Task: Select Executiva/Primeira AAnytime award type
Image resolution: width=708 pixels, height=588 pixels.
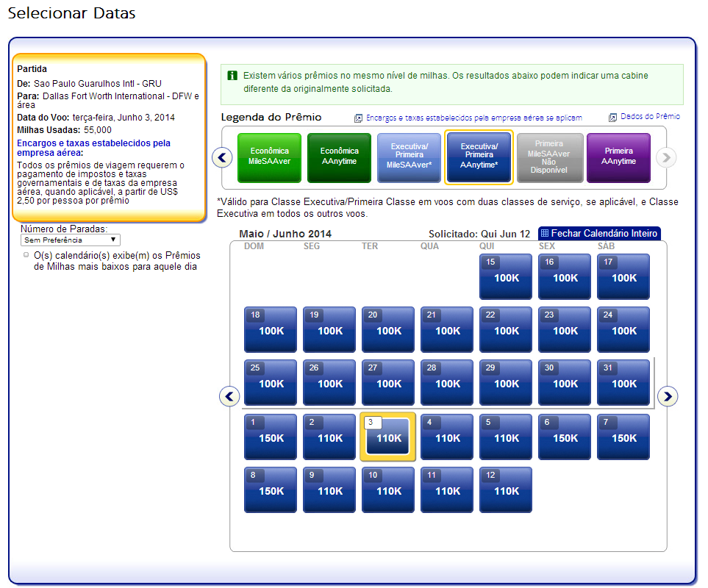Action: 479,157
